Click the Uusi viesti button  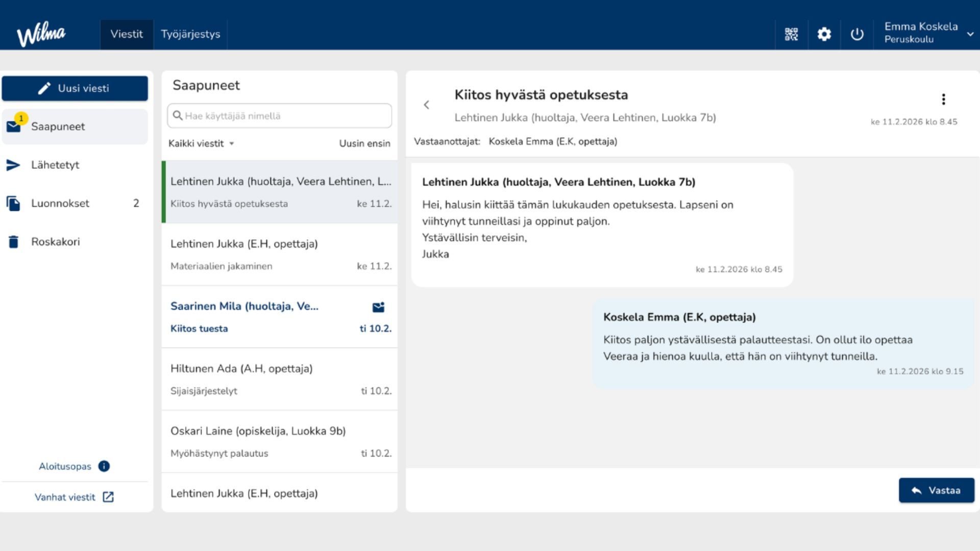pyautogui.click(x=75, y=88)
